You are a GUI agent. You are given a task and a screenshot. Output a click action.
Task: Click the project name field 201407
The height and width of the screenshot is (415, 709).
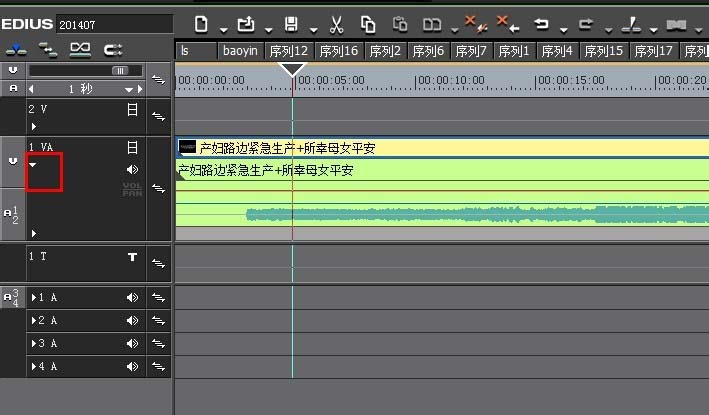(114, 24)
